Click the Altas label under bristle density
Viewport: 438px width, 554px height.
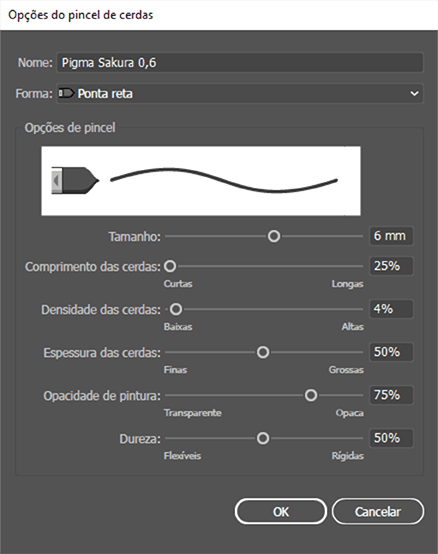tap(353, 327)
